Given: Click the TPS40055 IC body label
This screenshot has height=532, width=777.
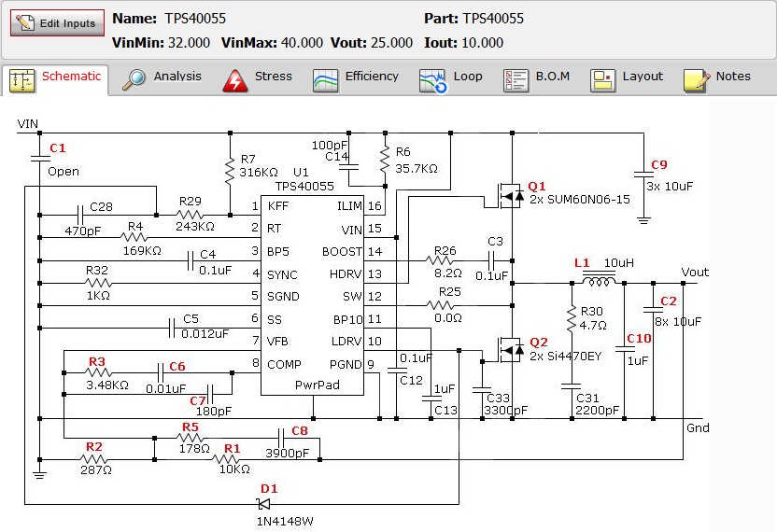Looking at the screenshot, I should coord(304,187).
